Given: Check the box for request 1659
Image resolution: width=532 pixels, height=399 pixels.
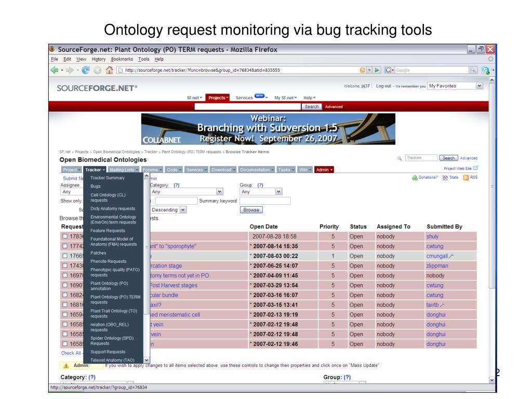Looking at the screenshot, I should click(65, 314).
